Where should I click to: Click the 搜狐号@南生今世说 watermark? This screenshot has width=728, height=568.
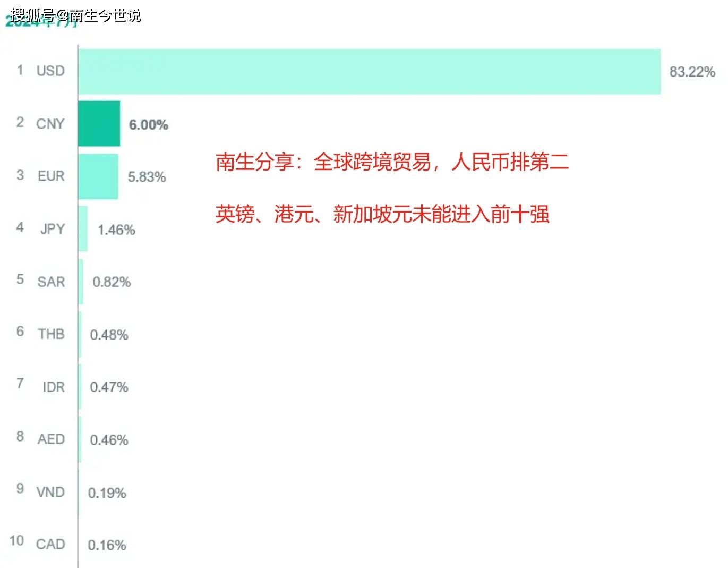pos(75,15)
